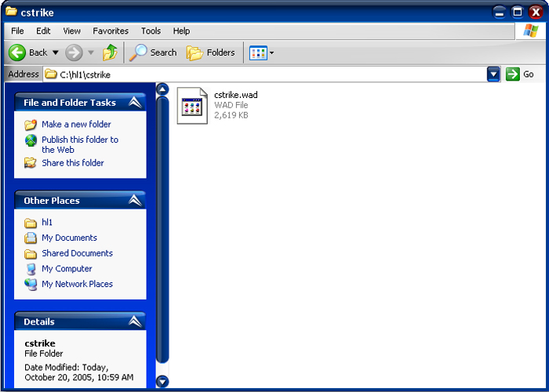The image size is (549, 392).
Task: Click the My Computer icon in Other Places
Action: 31,269
